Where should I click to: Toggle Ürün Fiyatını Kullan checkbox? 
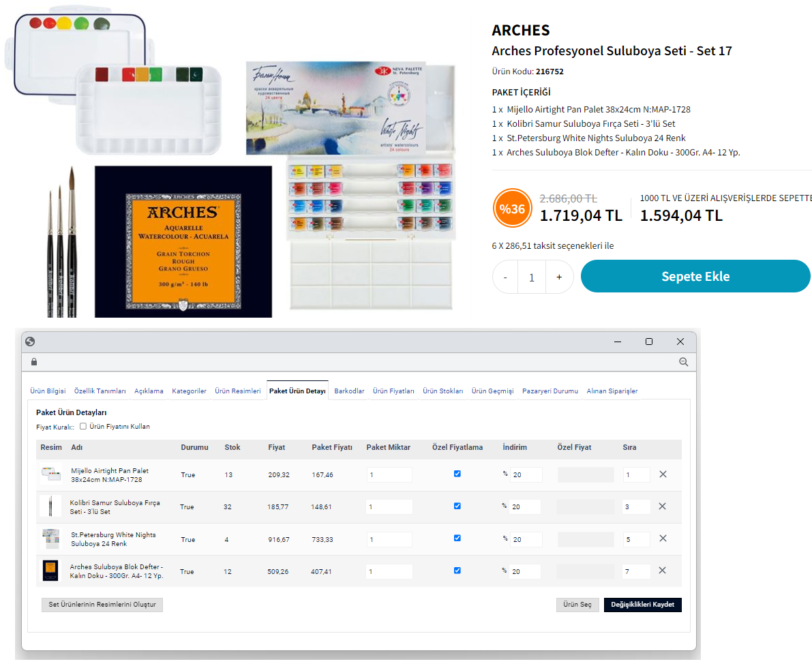[83, 426]
